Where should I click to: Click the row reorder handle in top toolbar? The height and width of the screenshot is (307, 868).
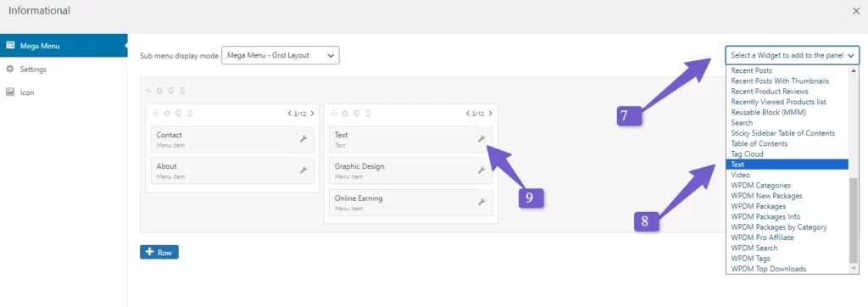(148, 91)
